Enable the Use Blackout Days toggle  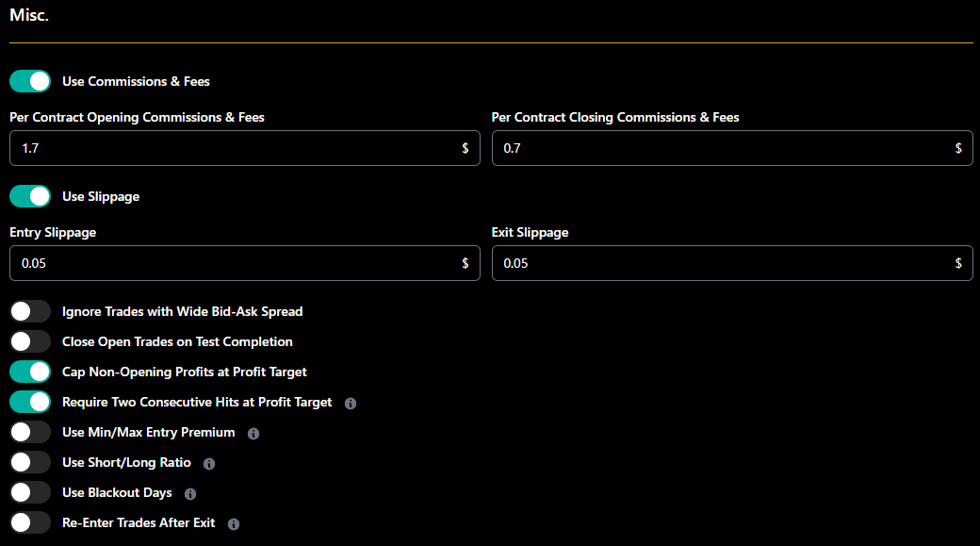tap(30, 492)
